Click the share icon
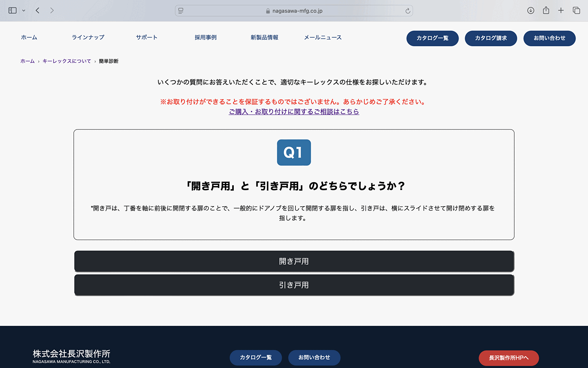 coord(546,11)
